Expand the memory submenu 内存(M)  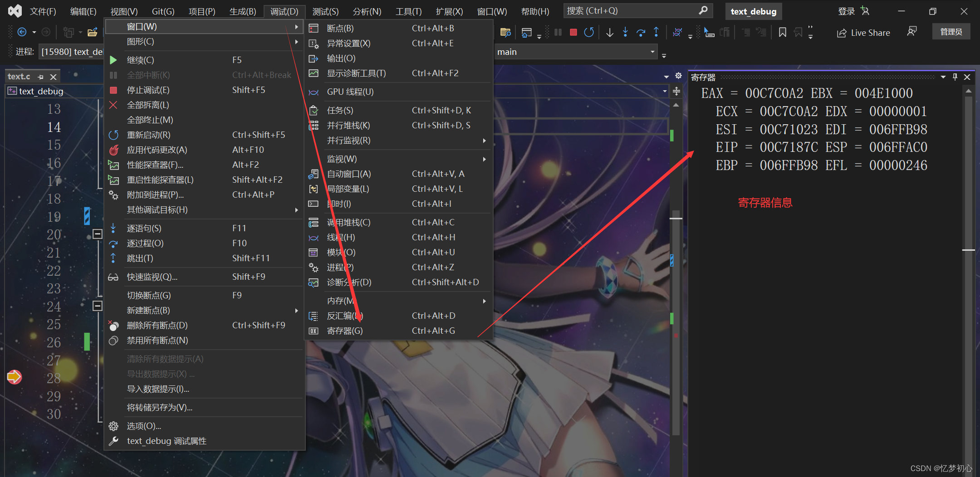(398, 301)
